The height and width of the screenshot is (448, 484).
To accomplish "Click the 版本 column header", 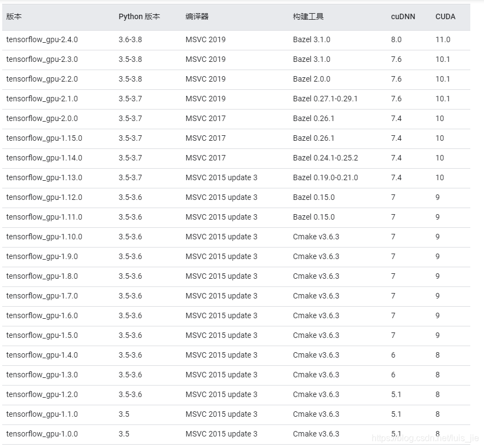I will (14, 16).
